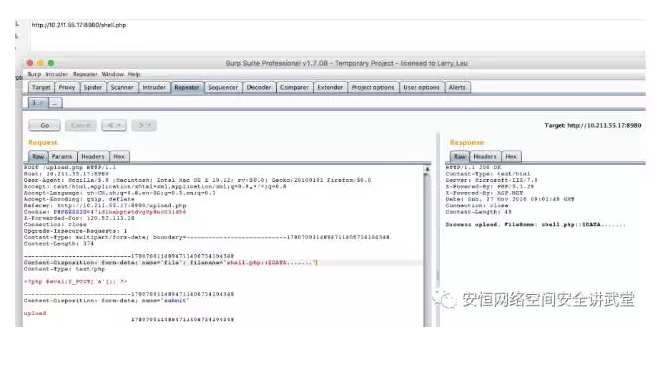Open the Decoder tab
This screenshot has height=371, width=666.
[259, 87]
